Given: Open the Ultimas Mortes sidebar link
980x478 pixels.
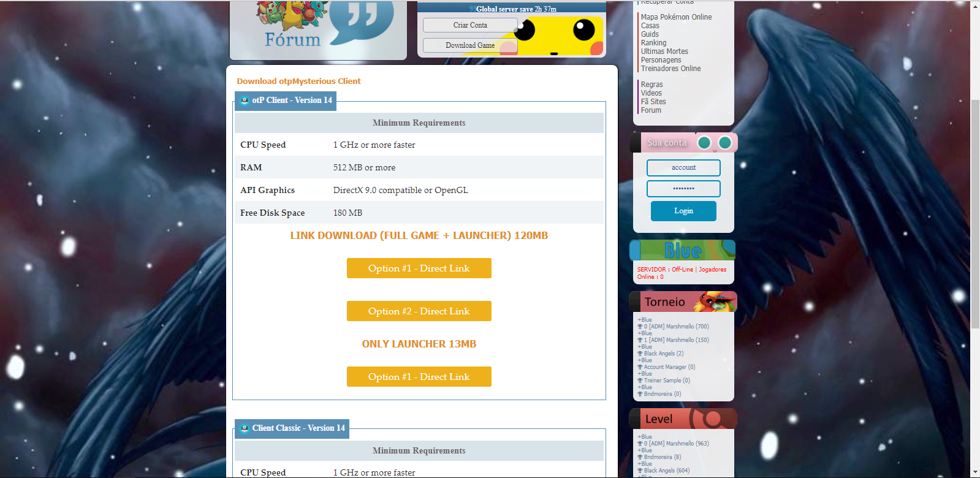Looking at the screenshot, I should pyautogui.click(x=664, y=51).
